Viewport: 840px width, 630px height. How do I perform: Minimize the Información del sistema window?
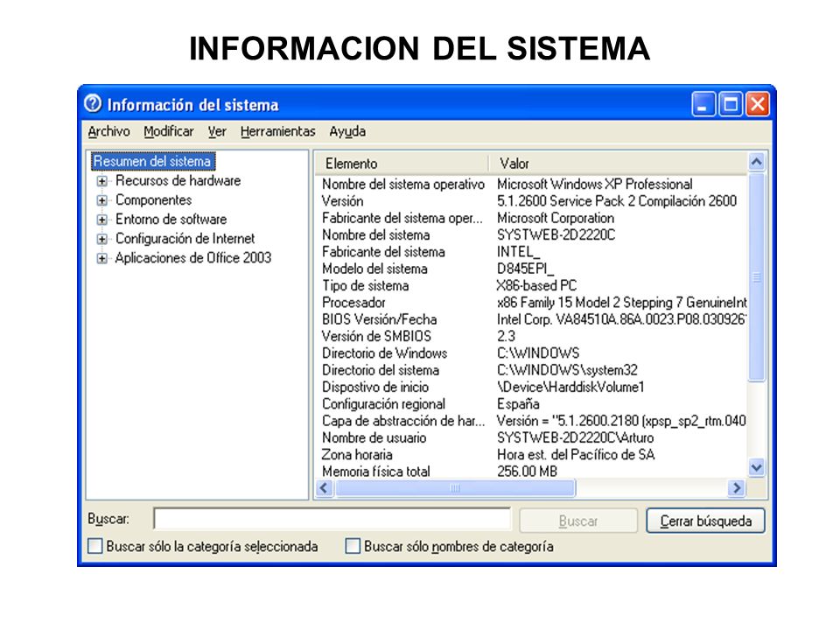703,104
